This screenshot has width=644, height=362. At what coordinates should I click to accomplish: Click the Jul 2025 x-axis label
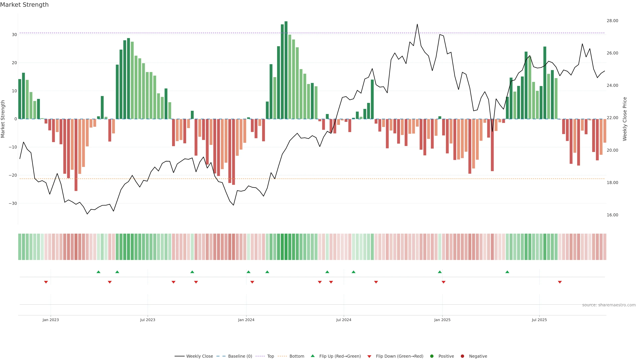(x=539, y=320)
